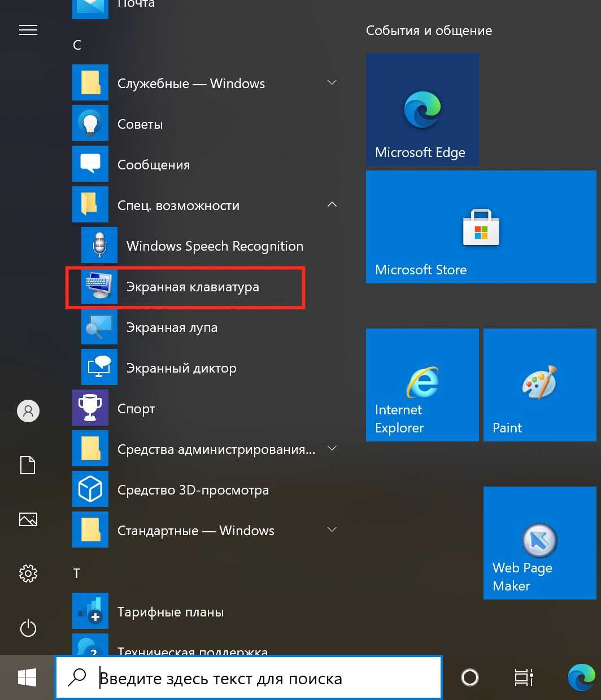Image resolution: width=601 pixels, height=700 pixels.
Task: Launch the Internet Explorer tile
Action: pyautogui.click(x=423, y=385)
